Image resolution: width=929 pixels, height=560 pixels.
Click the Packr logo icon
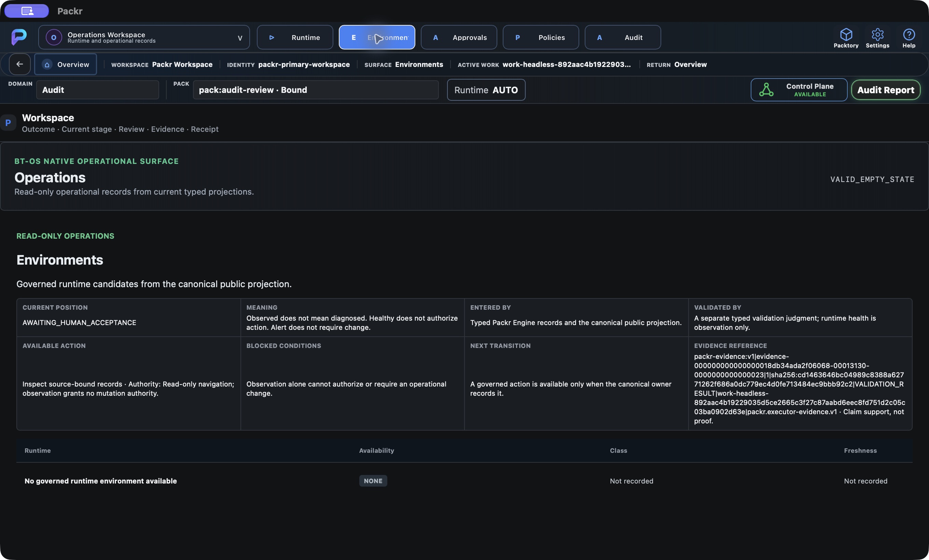19,37
